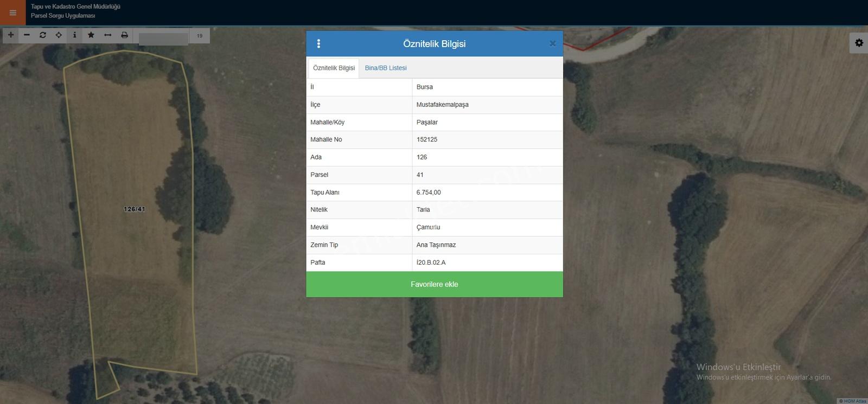Viewport: 868px width, 404px height.
Task: Select the distance measure arrow tool
Action: (107, 35)
